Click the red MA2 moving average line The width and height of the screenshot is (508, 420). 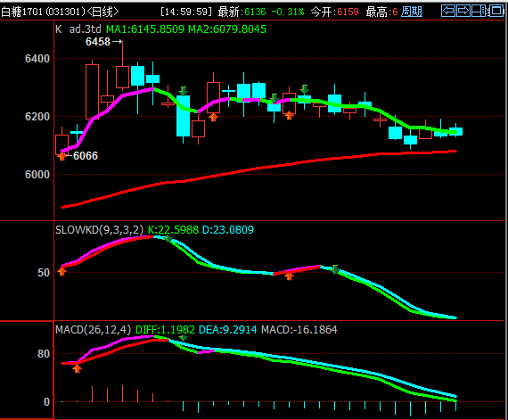(x=259, y=168)
